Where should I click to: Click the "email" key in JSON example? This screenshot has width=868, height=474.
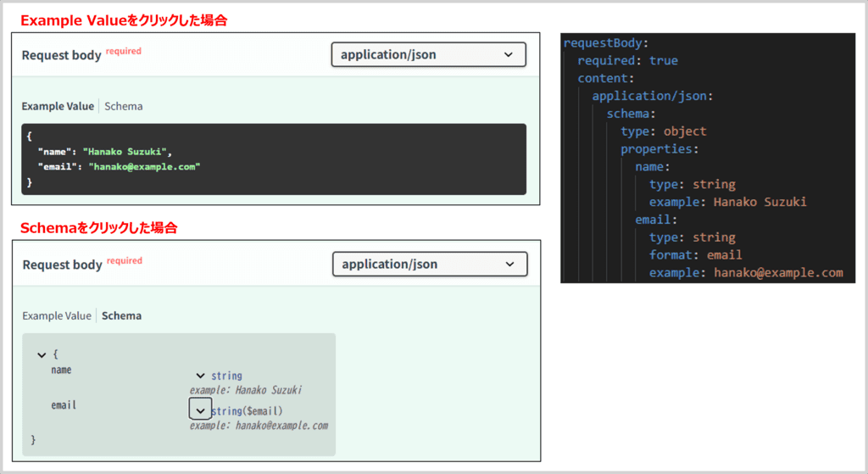point(57,167)
